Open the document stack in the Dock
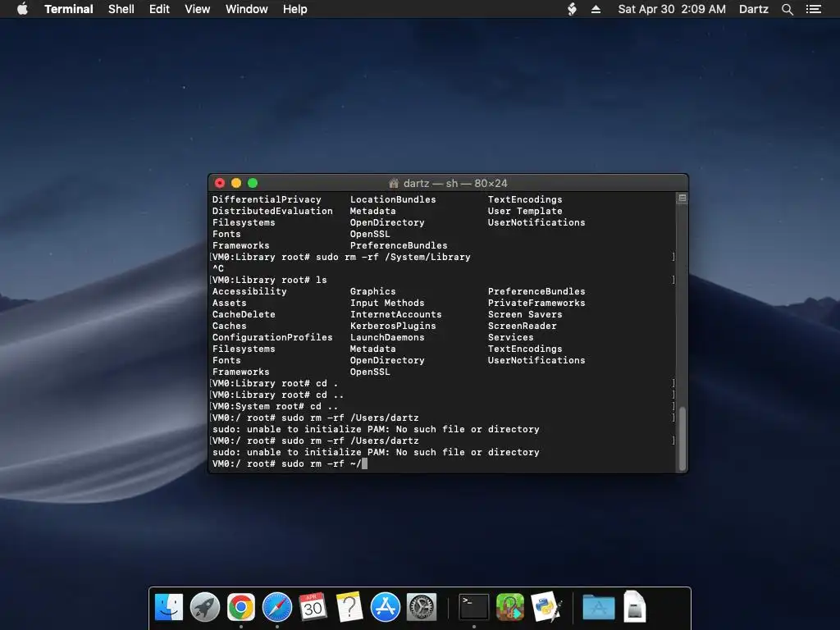The image size is (840, 630). [635, 607]
